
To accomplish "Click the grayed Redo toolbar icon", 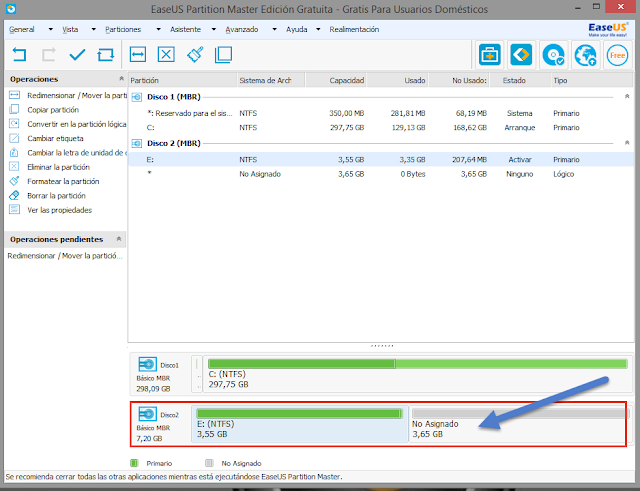I will (x=48, y=54).
